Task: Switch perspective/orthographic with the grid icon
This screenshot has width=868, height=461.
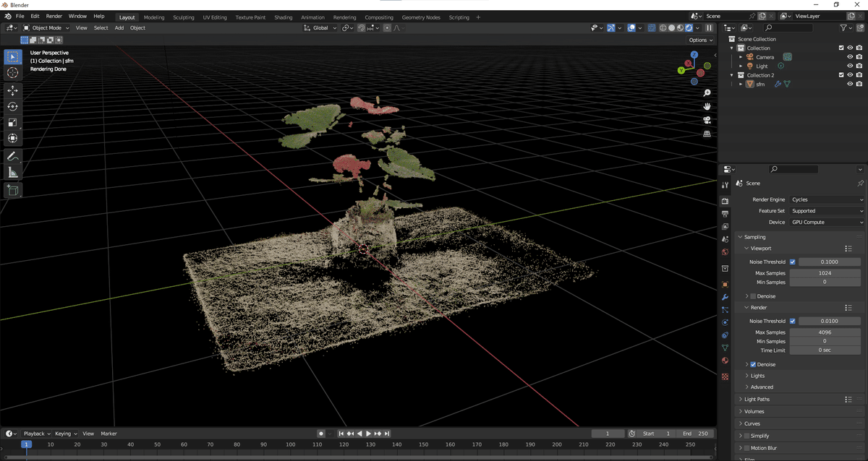Action: click(x=707, y=134)
